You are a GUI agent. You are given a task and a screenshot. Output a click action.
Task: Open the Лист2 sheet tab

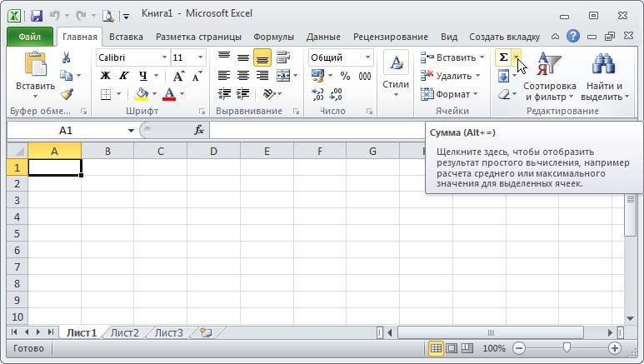pyautogui.click(x=125, y=332)
